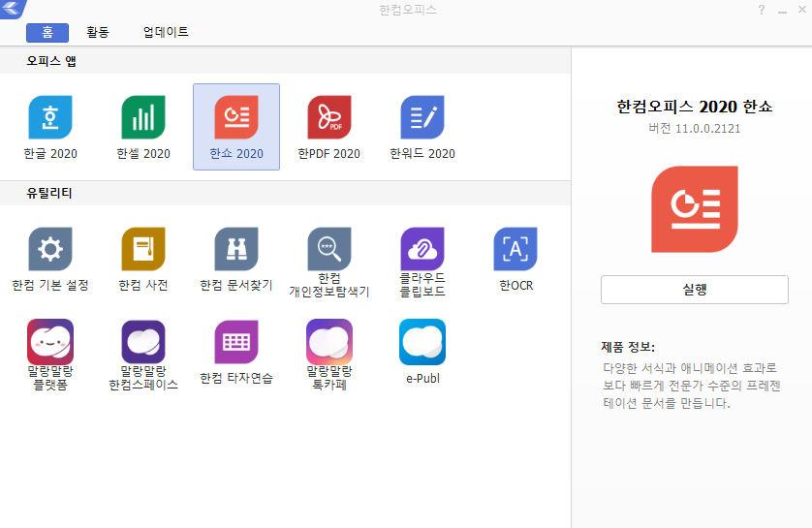Select the 클라우드 클립보드 icon
812x528 pixels.
422,249
